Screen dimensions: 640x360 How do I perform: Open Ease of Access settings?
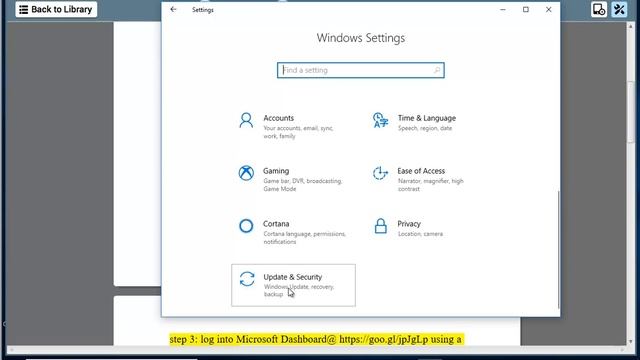point(428,179)
